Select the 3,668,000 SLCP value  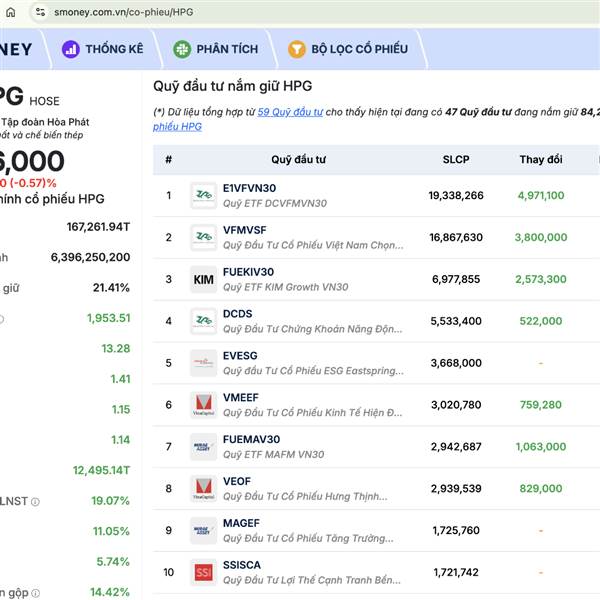click(x=456, y=363)
